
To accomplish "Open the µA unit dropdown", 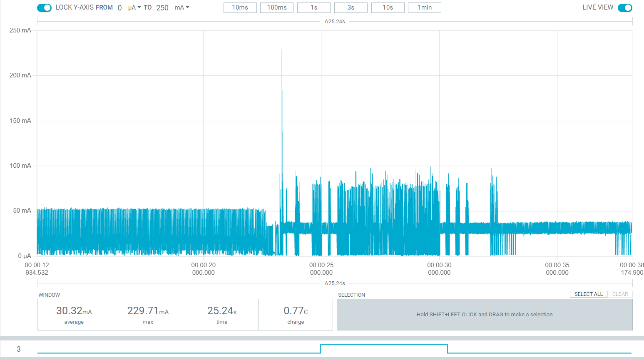I will click(x=134, y=7).
